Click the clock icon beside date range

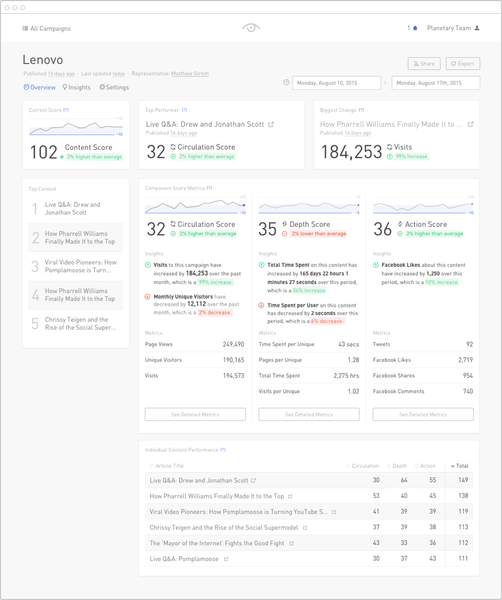(x=286, y=82)
